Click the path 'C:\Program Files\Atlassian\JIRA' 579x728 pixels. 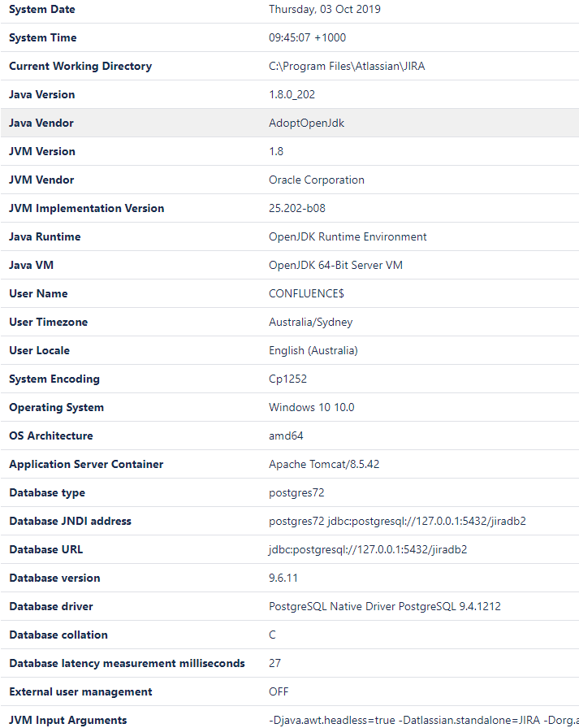point(347,66)
